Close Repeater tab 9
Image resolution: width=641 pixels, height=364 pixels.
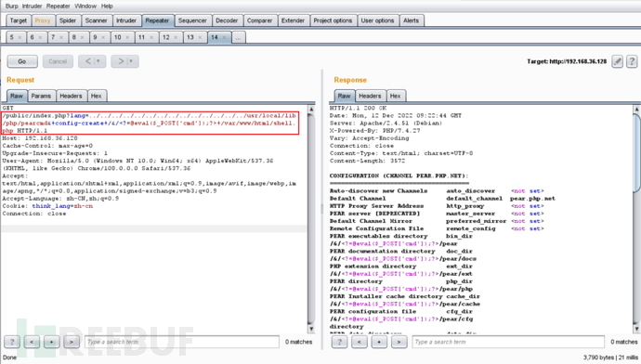point(103,37)
